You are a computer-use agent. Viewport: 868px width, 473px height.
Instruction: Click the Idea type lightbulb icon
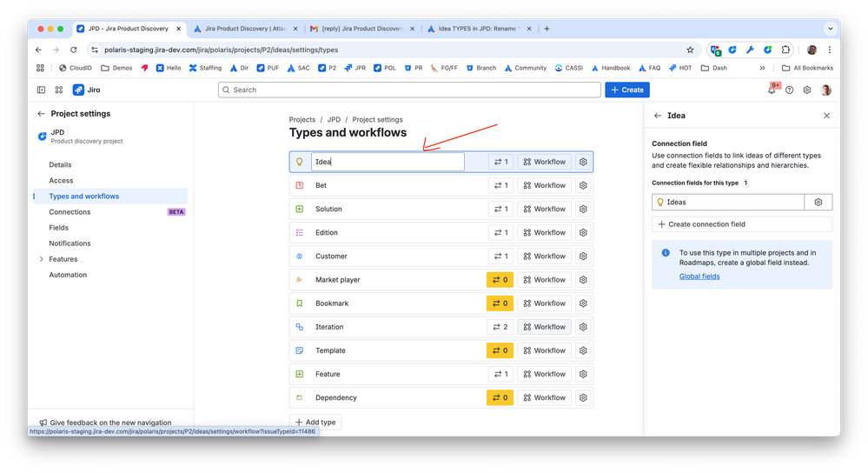click(x=300, y=162)
